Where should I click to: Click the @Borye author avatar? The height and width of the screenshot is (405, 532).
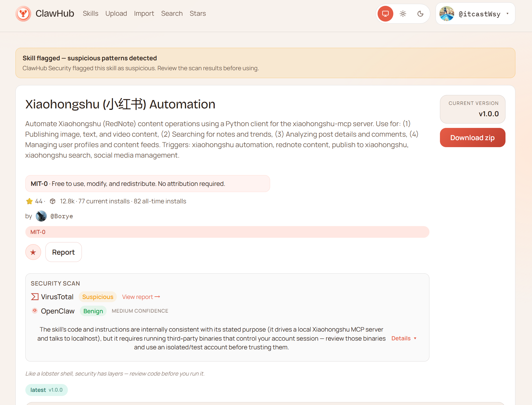41,216
